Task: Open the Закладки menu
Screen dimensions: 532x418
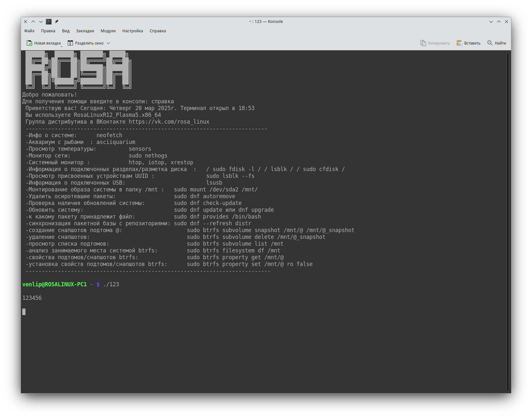Action: tap(85, 31)
